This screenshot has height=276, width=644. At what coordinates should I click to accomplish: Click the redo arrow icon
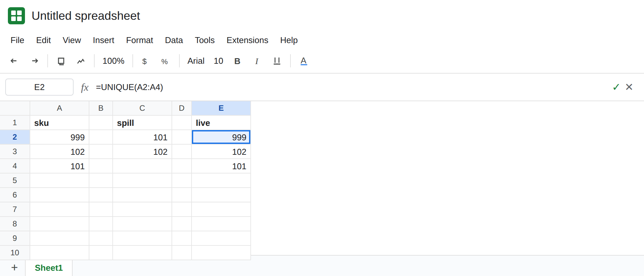pyautogui.click(x=35, y=61)
